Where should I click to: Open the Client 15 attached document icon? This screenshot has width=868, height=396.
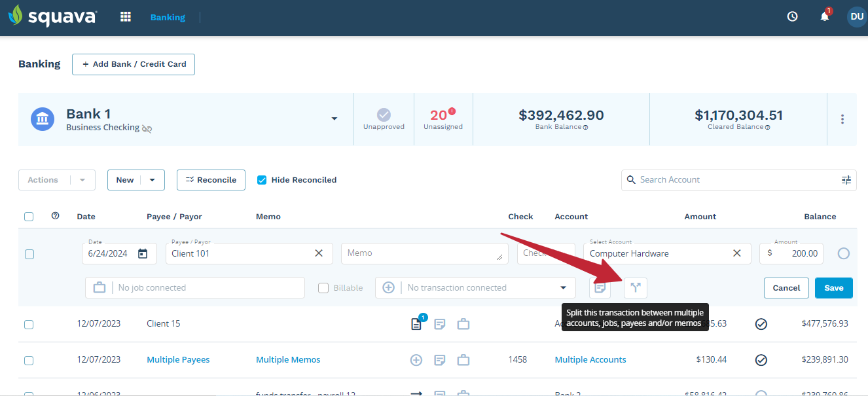(x=416, y=323)
